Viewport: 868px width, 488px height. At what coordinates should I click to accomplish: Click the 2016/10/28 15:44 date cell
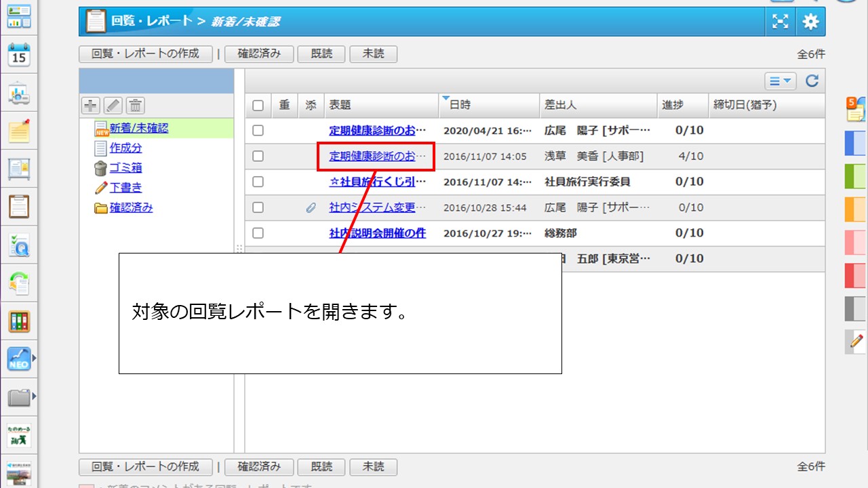[485, 207]
